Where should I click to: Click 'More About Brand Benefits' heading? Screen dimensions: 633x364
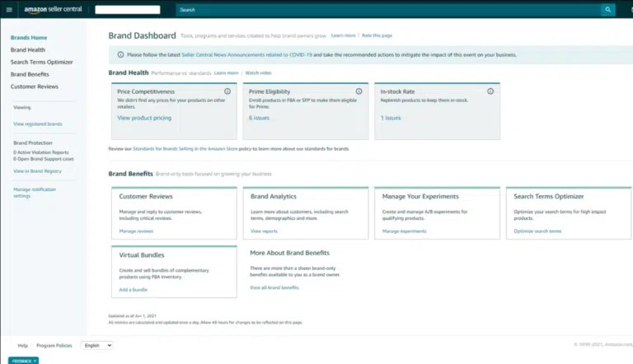(x=289, y=253)
